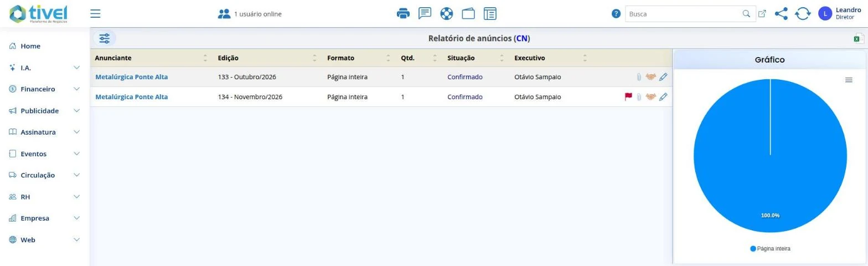
Task: Edit the edition 133 row with the pencil
Action: pos(663,77)
